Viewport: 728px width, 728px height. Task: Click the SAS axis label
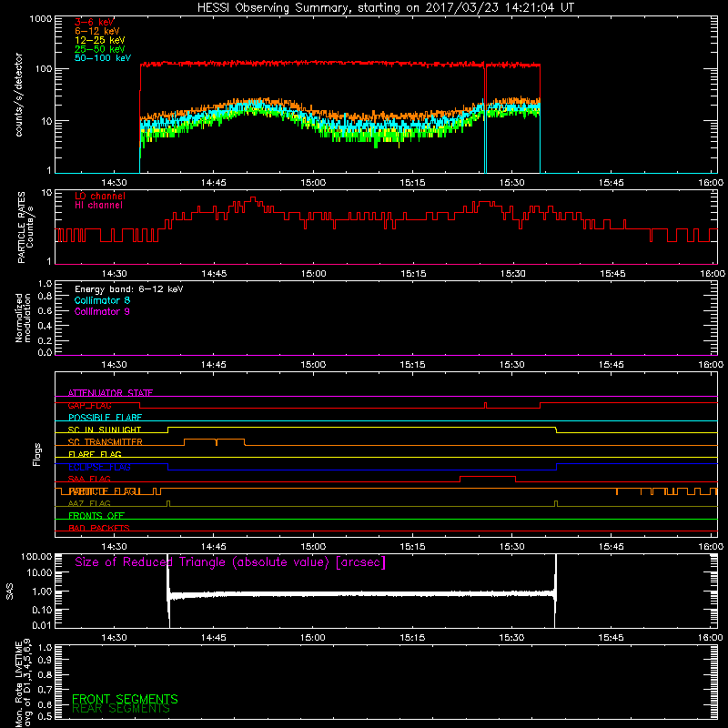[10, 591]
